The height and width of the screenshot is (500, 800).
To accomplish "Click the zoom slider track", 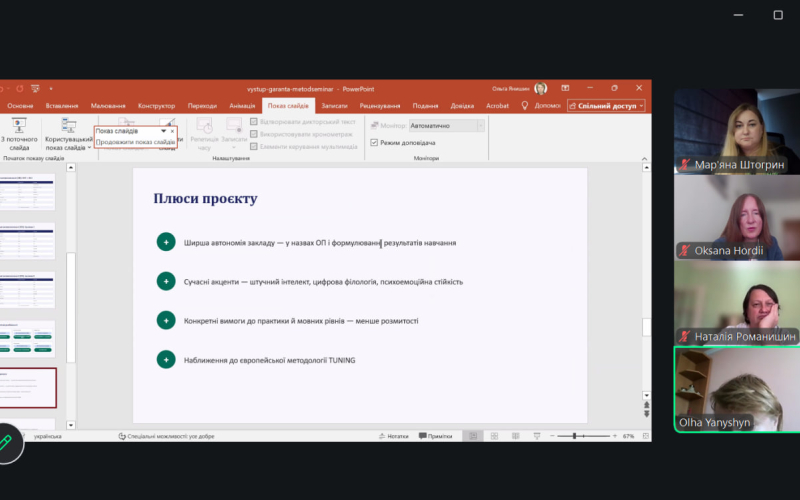I will (x=584, y=436).
